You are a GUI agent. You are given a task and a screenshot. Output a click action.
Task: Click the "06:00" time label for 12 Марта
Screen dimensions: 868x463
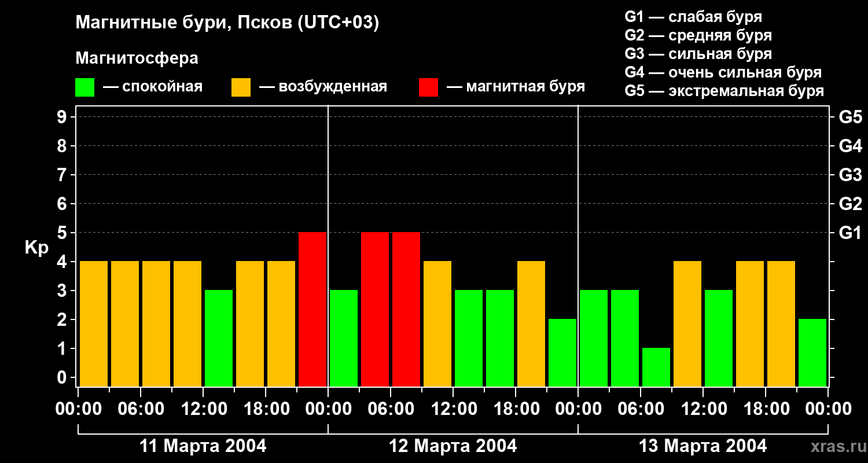(x=391, y=409)
